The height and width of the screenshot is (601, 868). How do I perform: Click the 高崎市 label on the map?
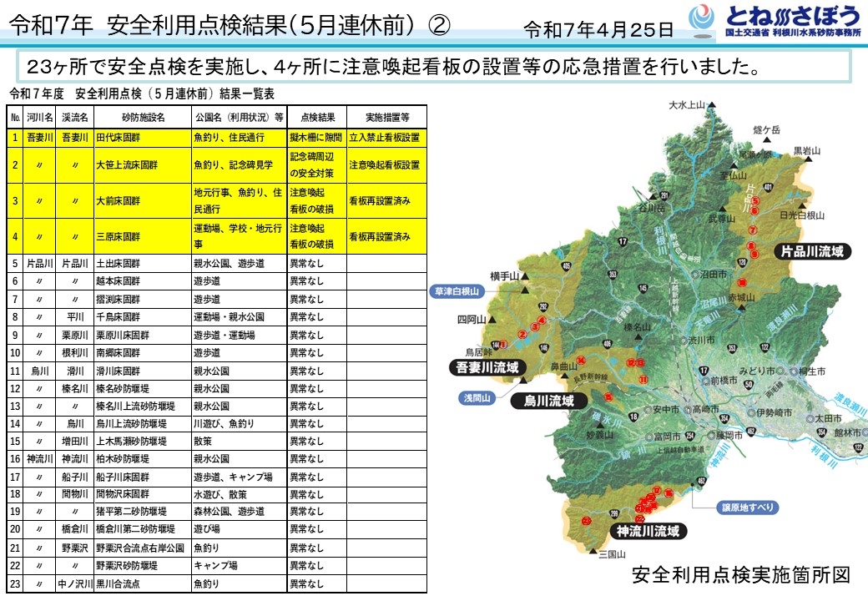[x=705, y=409]
